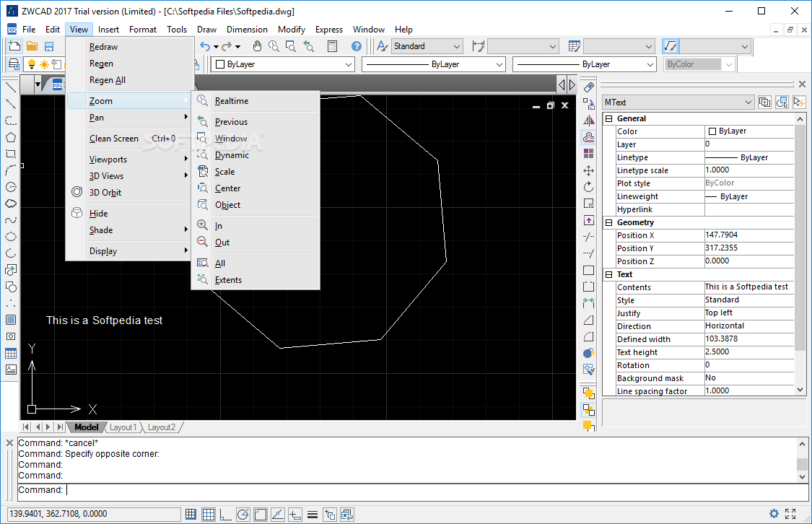Click the Zoom In magnifier icon

coord(203,225)
